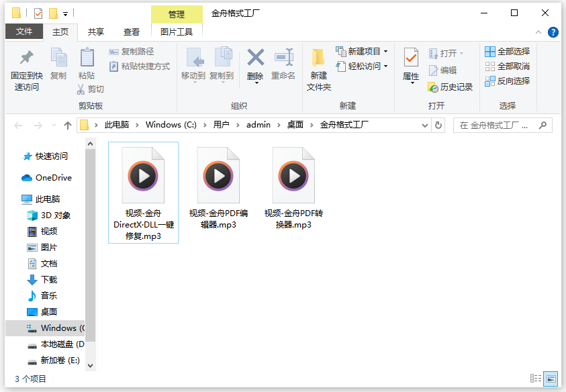Click the Back navigation arrow
Image resolution: width=566 pixels, height=392 pixels.
[18, 126]
